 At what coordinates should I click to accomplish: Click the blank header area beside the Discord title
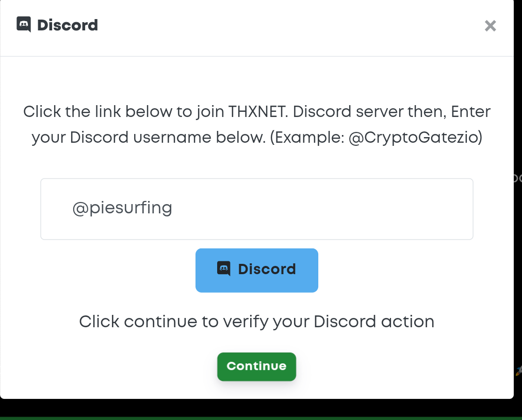tap(290, 26)
